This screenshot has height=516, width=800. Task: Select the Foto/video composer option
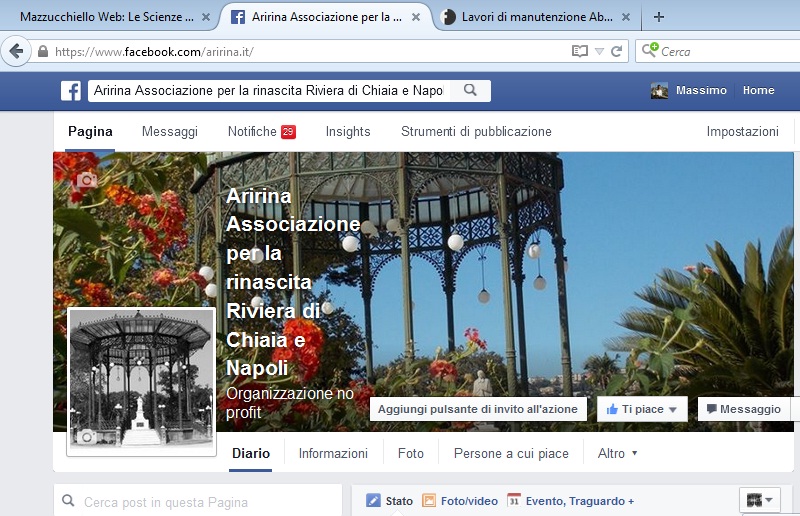(460, 501)
